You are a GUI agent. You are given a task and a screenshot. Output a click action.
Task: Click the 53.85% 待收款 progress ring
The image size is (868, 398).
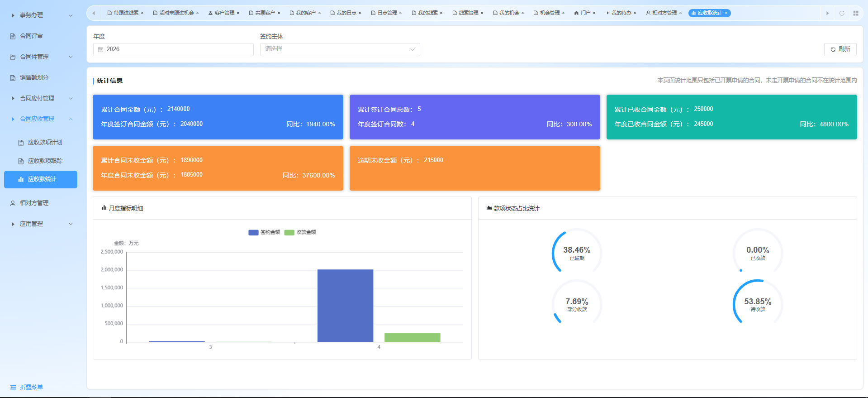pyautogui.click(x=758, y=302)
